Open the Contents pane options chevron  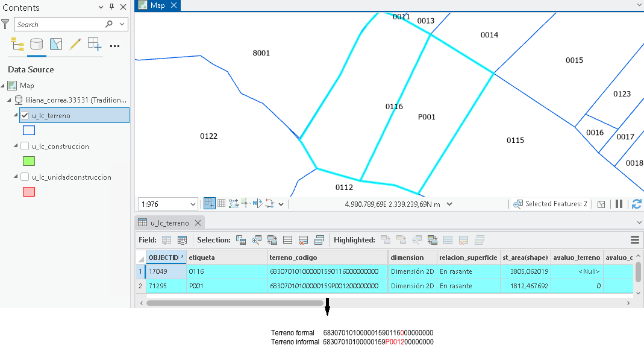101,7
